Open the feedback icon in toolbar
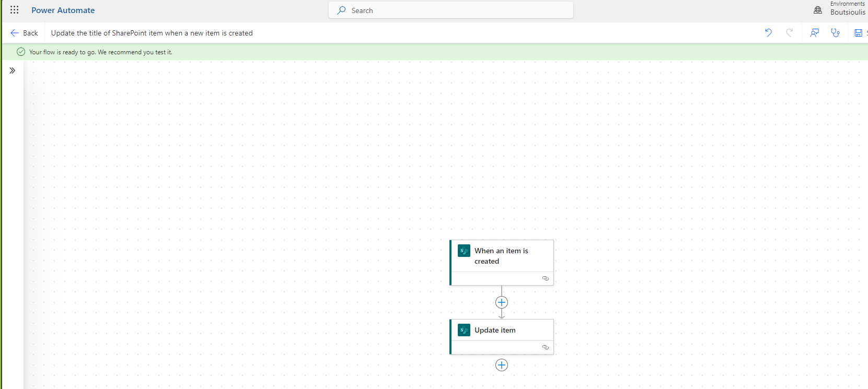 [x=814, y=33]
